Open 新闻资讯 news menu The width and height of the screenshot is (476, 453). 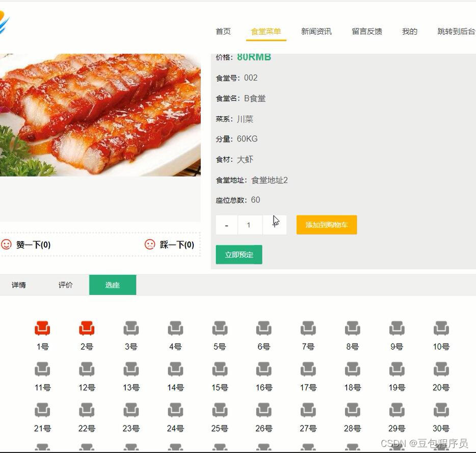pyautogui.click(x=316, y=31)
